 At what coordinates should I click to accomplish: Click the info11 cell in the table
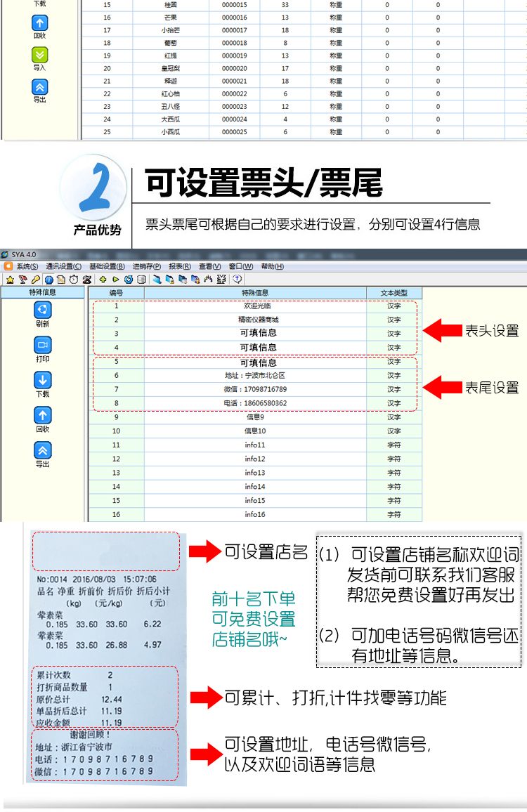tap(254, 445)
